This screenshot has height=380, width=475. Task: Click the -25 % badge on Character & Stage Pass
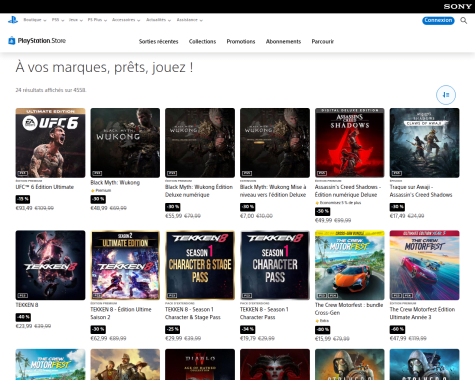click(173, 330)
